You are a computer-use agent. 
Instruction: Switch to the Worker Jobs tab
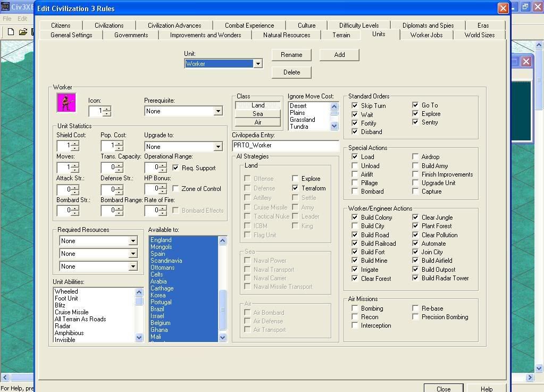(426, 35)
